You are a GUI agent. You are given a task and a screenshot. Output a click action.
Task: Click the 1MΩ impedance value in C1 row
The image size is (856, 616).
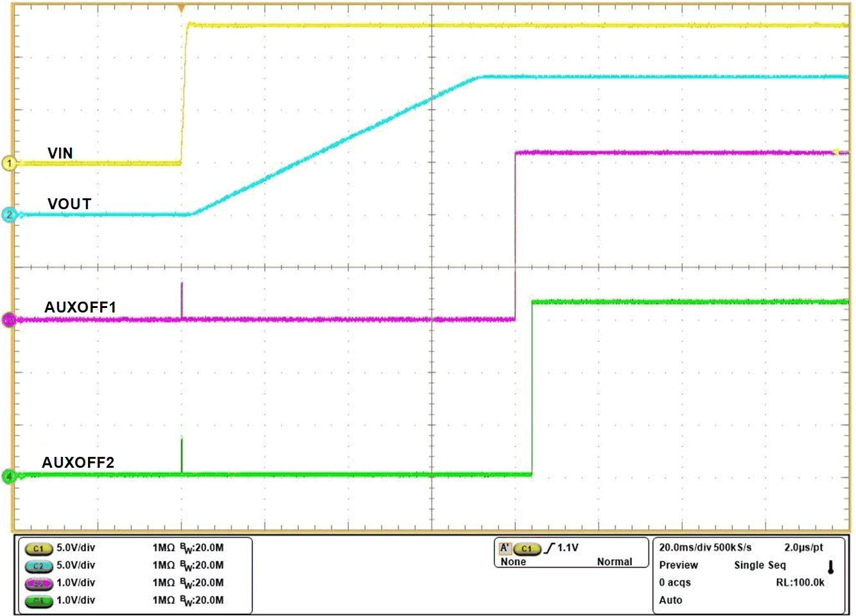(x=164, y=548)
